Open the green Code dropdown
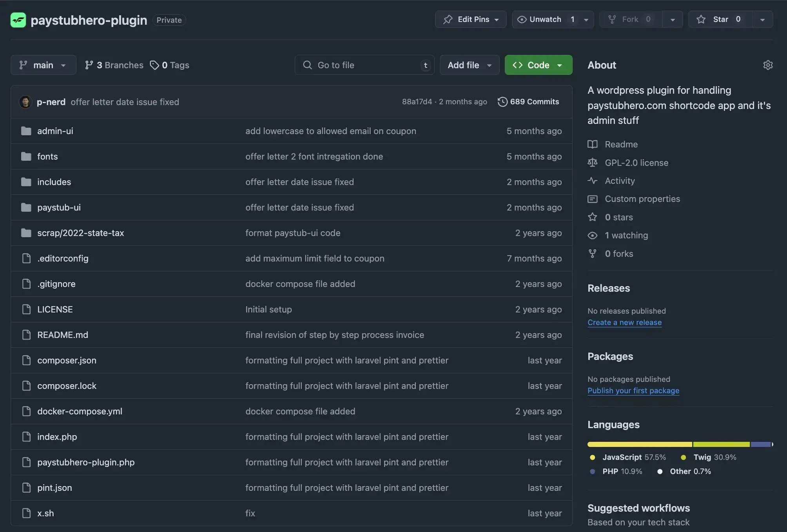The width and height of the screenshot is (787, 532). click(539, 65)
